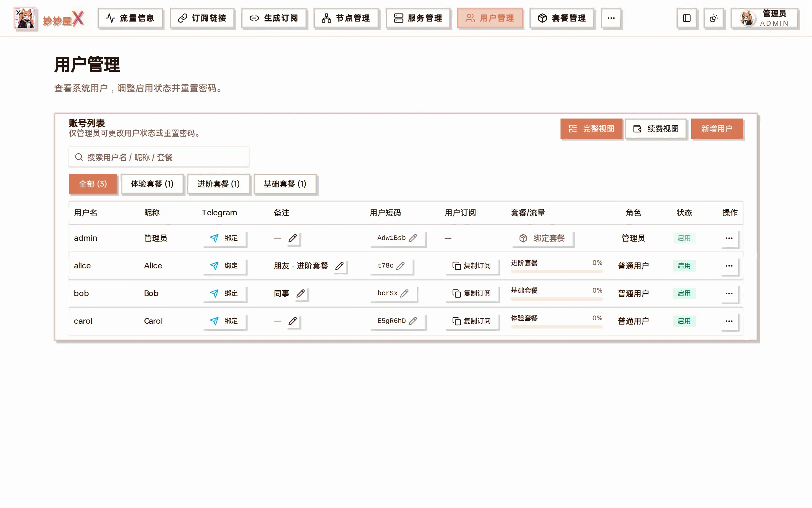The width and height of the screenshot is (812, 508).
Task: Open actions menu for admin row
Action: tap(729, 238)
